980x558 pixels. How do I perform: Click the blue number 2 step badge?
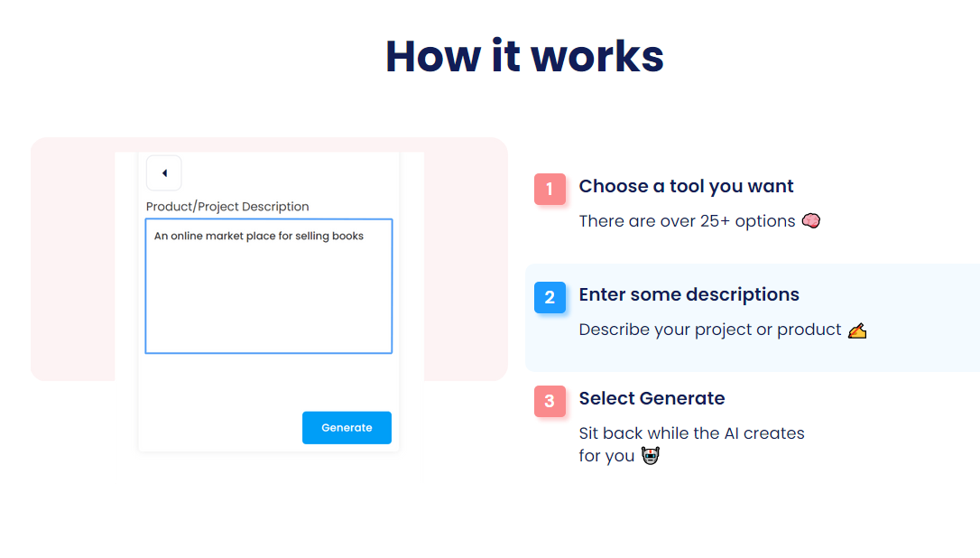pyautogui.click(x=550, y=298)
